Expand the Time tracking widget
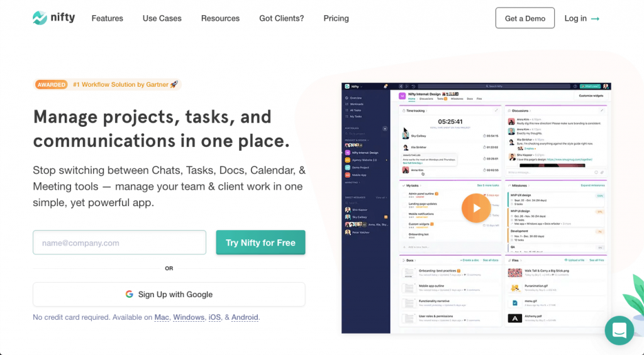The image size is (644, 355). click(496, 111)
